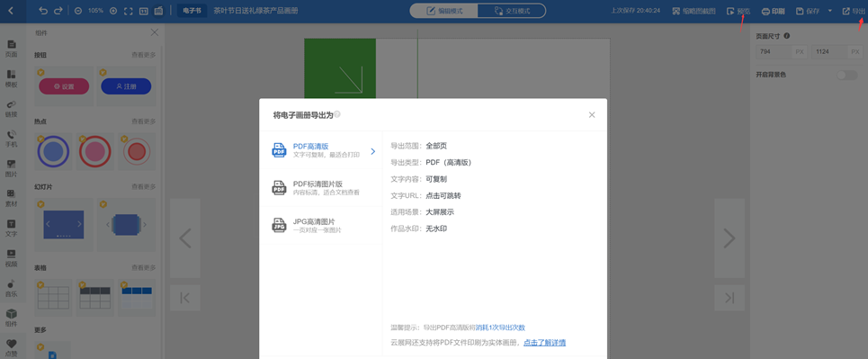Choose PDF标清图片版 export option

[x=321, y=188]
